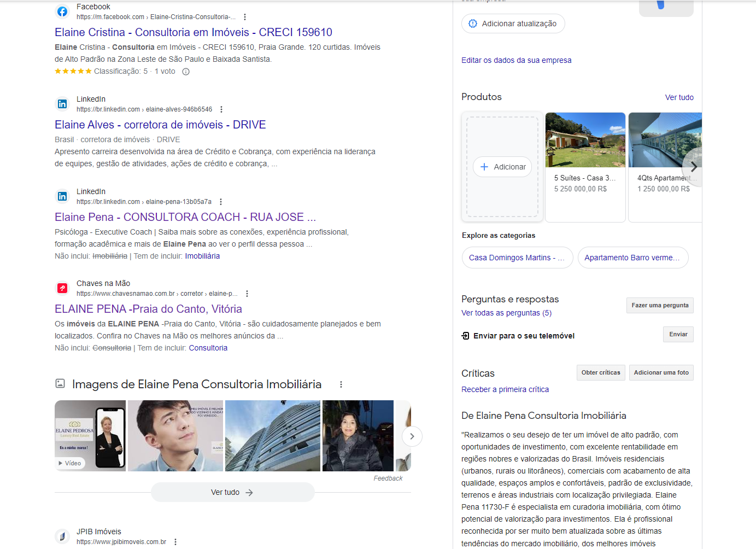The height and width of the screenshot is (549, 756).
Task: Click LinkedIn favicon for Elaine Alves result
Action: tap(62, 104)
